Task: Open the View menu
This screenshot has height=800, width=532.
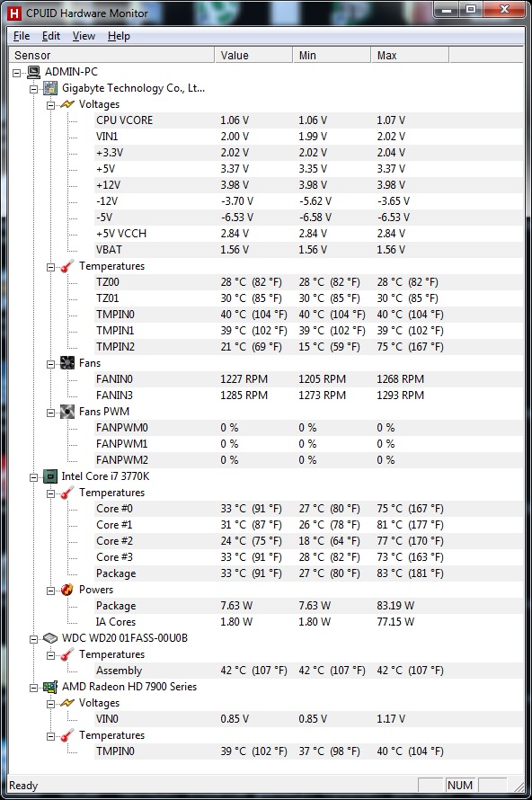Action: (x=84, y=36)
